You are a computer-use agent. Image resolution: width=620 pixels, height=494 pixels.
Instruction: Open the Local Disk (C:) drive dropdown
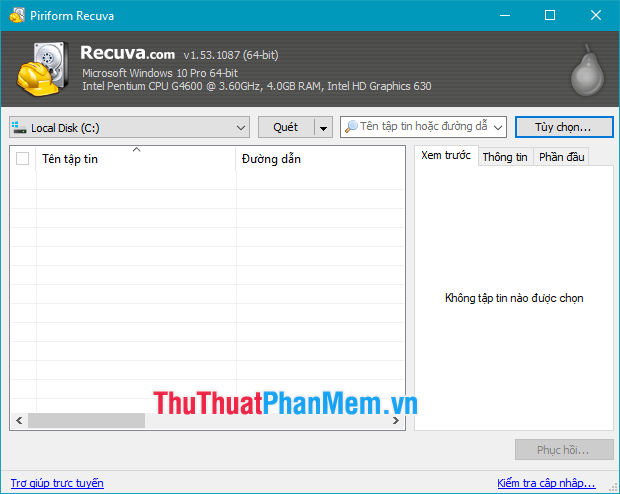tap(129, 127)
